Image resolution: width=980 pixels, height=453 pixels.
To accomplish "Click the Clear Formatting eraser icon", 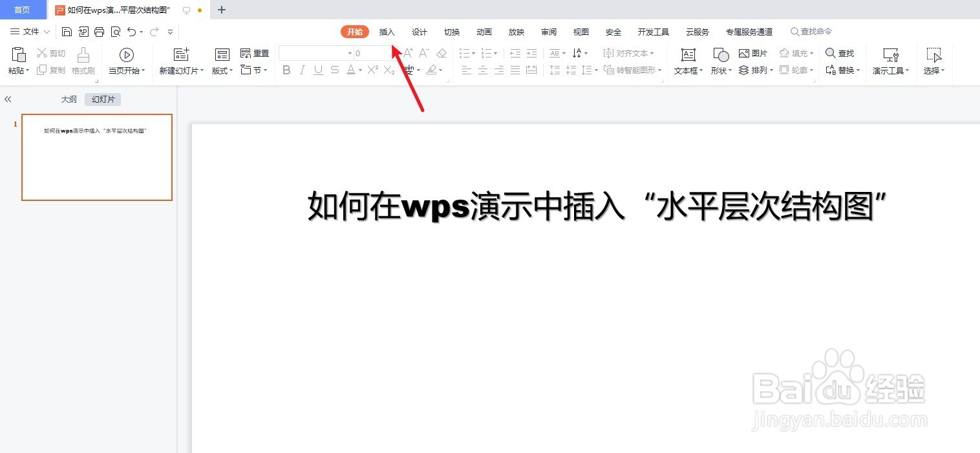I will (442, 53).
